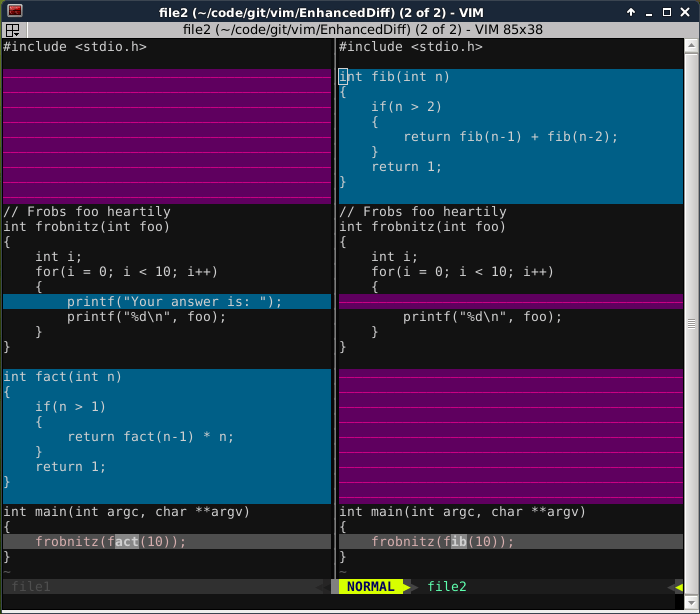Click the magenta filler block below left #include
700x614 pixels.
[167, 136]
